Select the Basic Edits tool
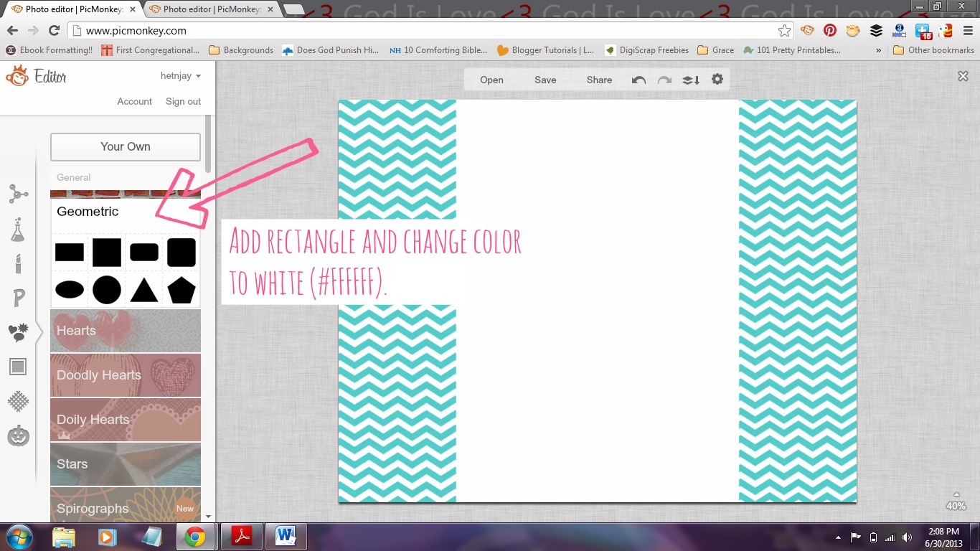980x551 pixels. click(x=18, y=194)
